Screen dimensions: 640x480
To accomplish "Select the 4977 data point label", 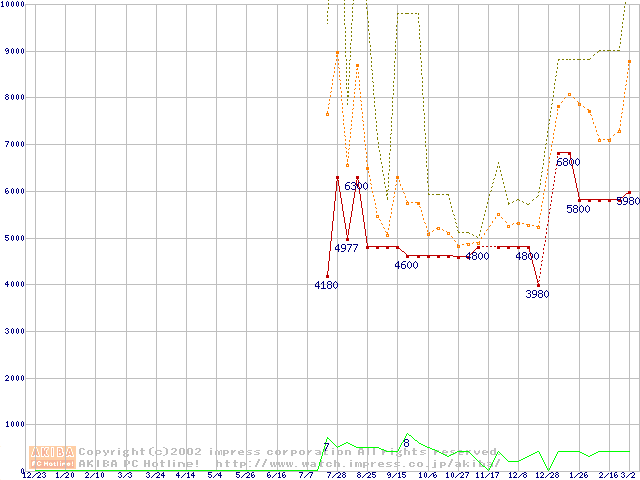I will click(346, 248).
